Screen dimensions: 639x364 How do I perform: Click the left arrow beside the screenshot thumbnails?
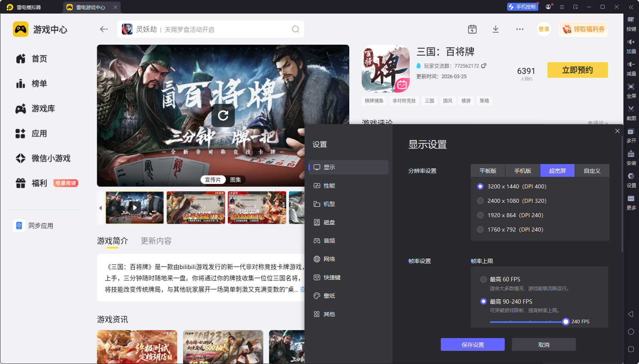point(101,208)
